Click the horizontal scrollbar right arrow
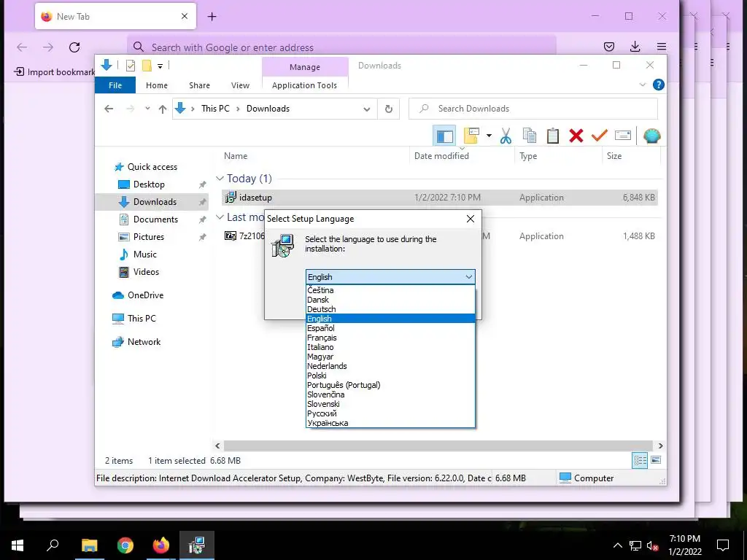The image size is (747, 560). click(660, 446)
